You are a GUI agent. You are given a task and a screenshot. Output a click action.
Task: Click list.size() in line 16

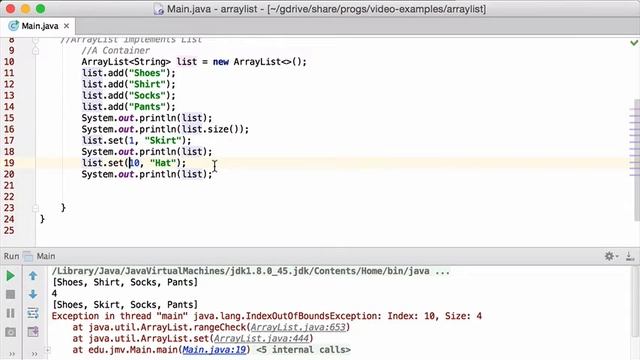coord(212,129)
